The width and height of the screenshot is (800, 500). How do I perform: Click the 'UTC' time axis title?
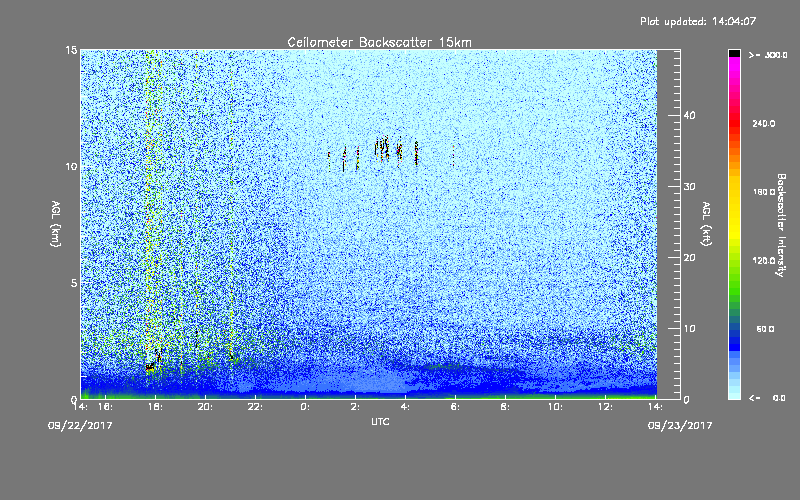pos(380,421)
